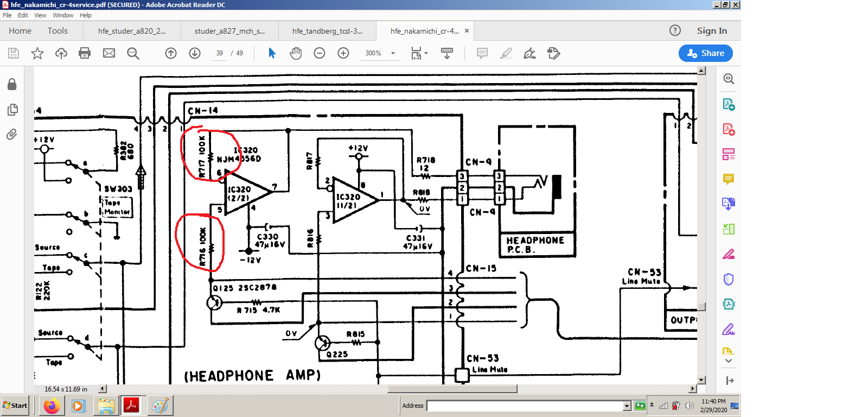This screenshot has width=868, height=417.
Task: Click the scrolling mode icon
Action: click(447, 53)
